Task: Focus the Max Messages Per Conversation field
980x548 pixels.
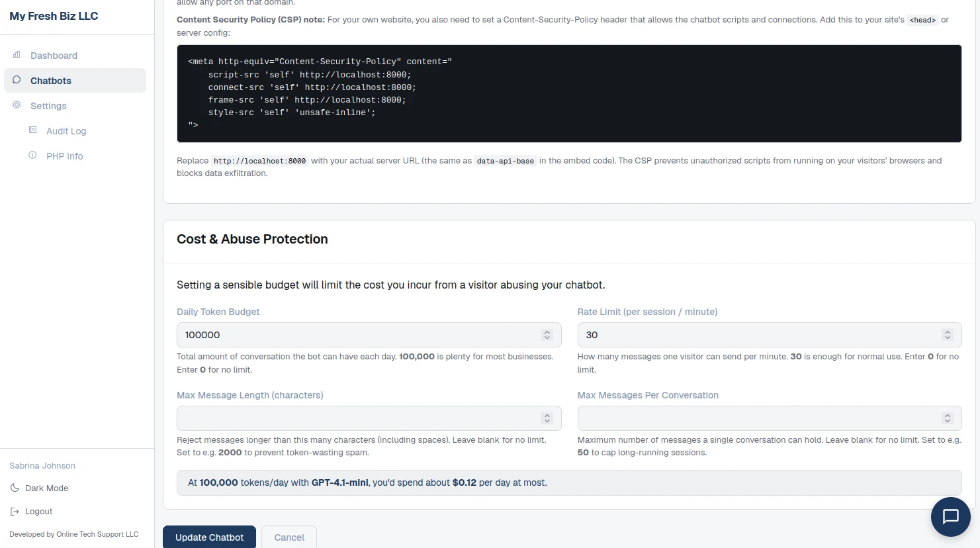Action: tap(770, 418)
